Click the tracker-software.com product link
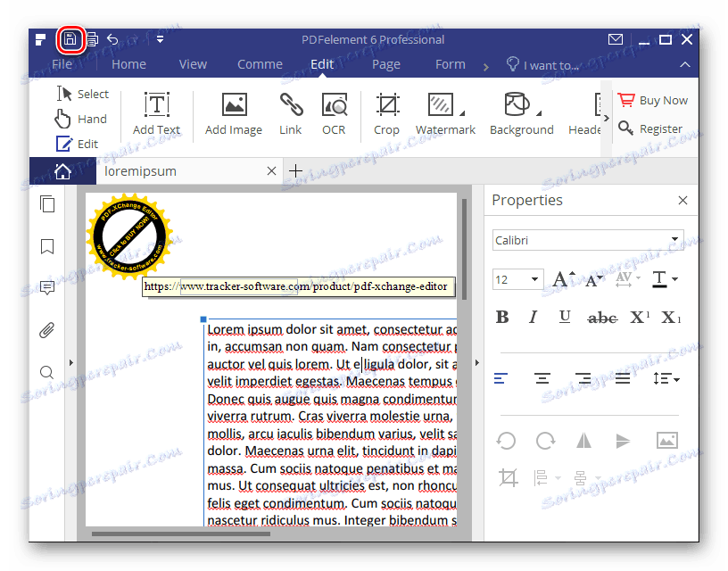728x571 pixels. (299, 286)
